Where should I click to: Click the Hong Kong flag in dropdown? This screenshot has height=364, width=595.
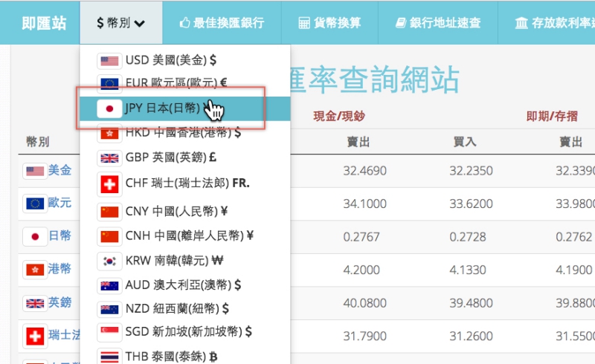pyautogui.click(x=109, y=133)
